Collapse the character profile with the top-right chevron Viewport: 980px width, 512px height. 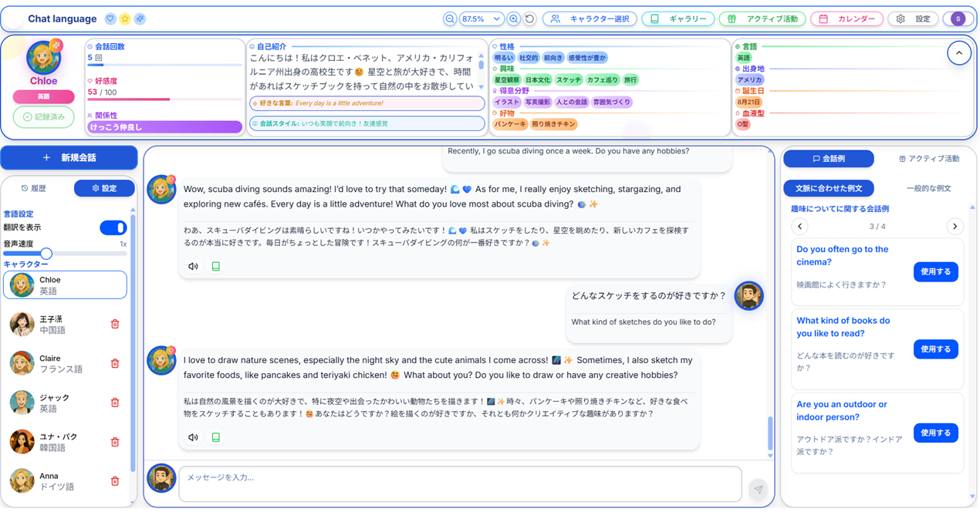(x=959, y=52)
